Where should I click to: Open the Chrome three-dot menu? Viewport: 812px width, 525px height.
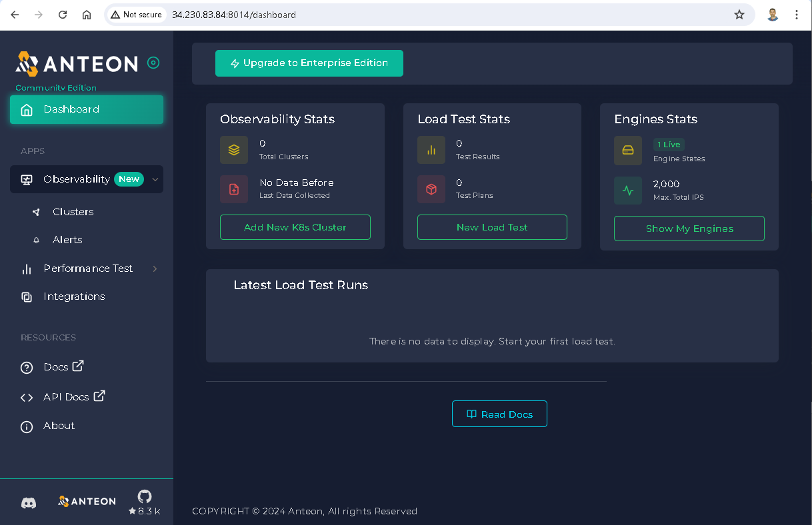point(797,15)
